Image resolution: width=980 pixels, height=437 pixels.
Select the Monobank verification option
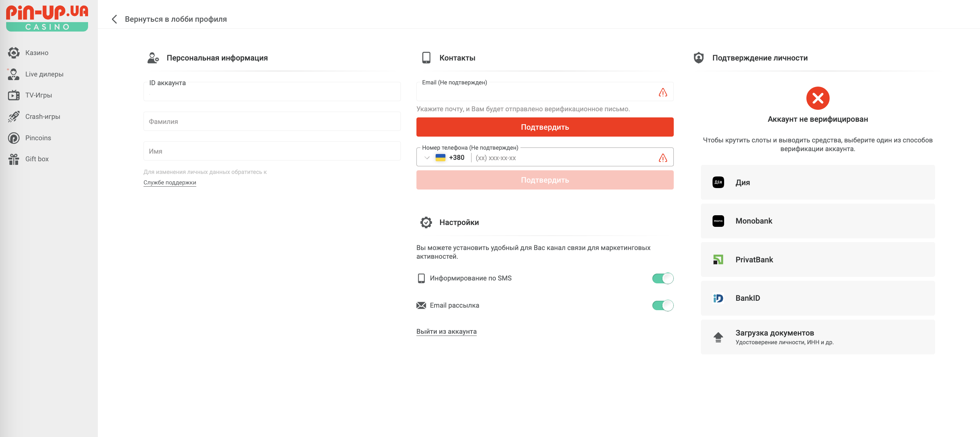[817, 221]
